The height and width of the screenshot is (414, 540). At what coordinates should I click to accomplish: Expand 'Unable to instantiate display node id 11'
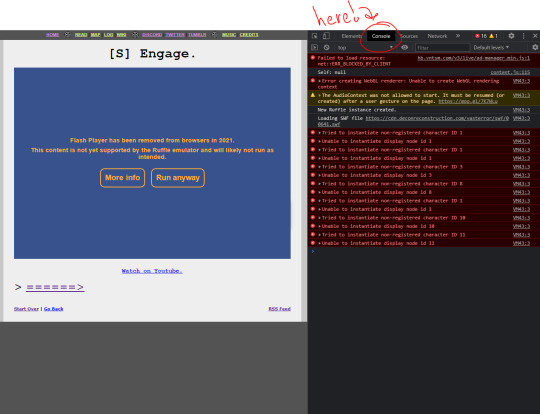[x=319, y=244]
